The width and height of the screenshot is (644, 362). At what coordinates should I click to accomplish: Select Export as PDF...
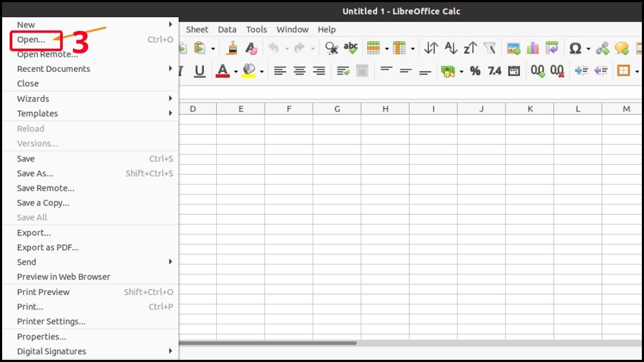(x=90, y=247)
